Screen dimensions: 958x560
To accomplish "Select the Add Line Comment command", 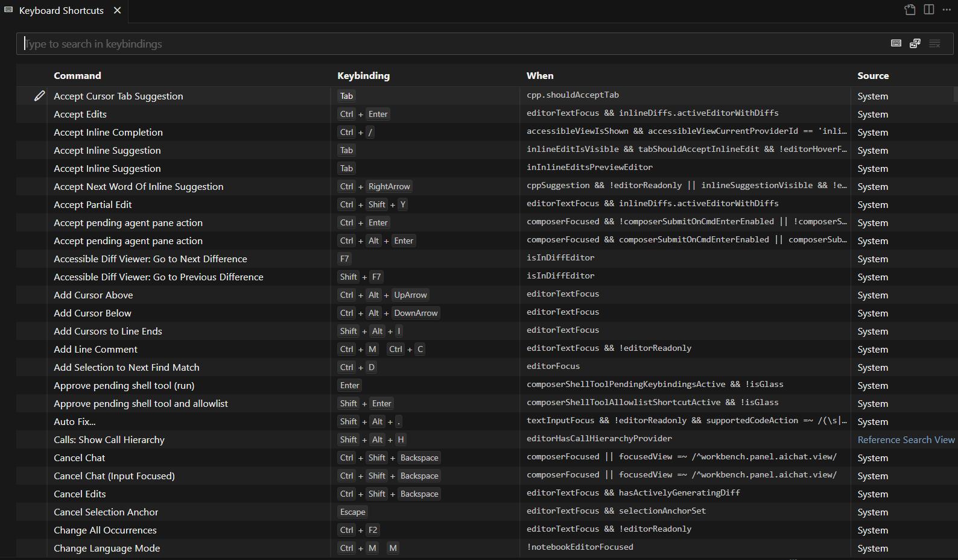I will [95, 349].
